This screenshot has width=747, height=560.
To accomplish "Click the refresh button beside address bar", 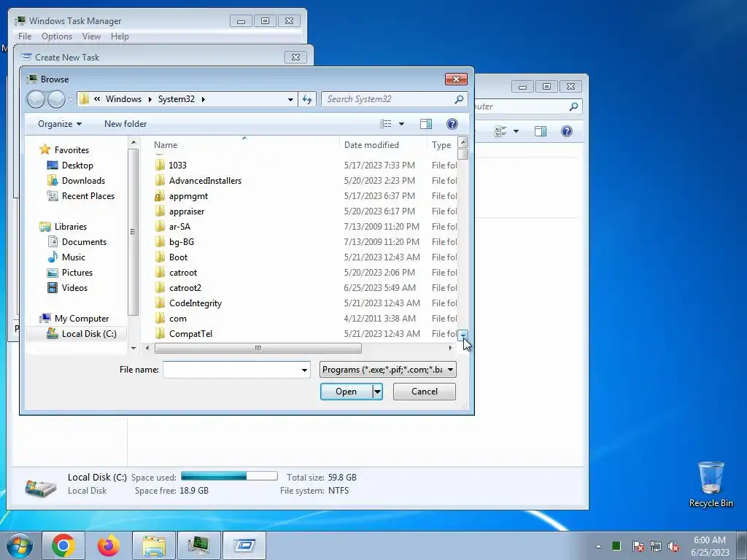I will tap(307, 99).
